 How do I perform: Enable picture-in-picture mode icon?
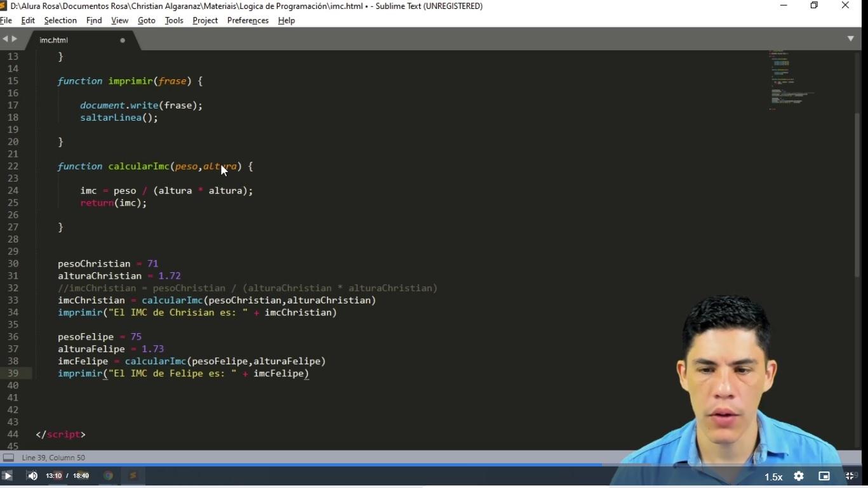click(x=824, y=476)
